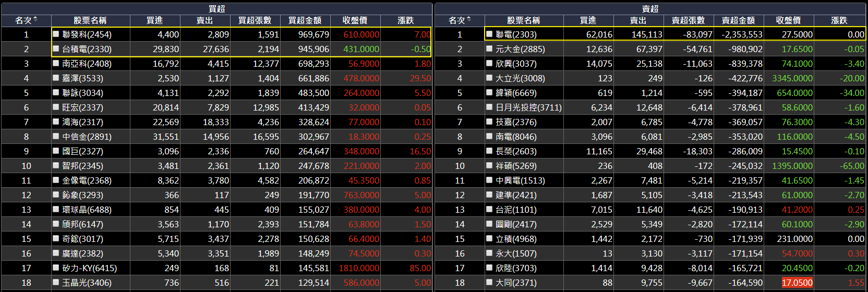
Task: Open stock name 旺宏(2337)
Action: pos(82,107)
